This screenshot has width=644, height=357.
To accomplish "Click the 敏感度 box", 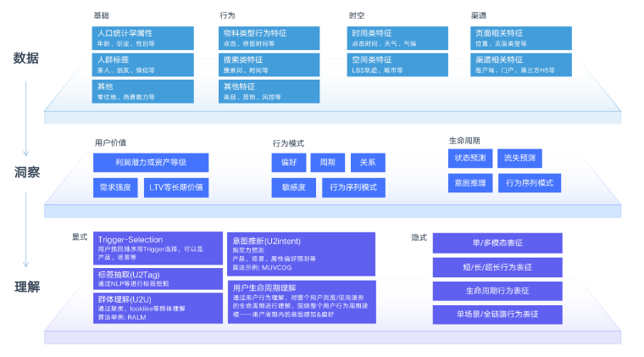I will [294, 187].
